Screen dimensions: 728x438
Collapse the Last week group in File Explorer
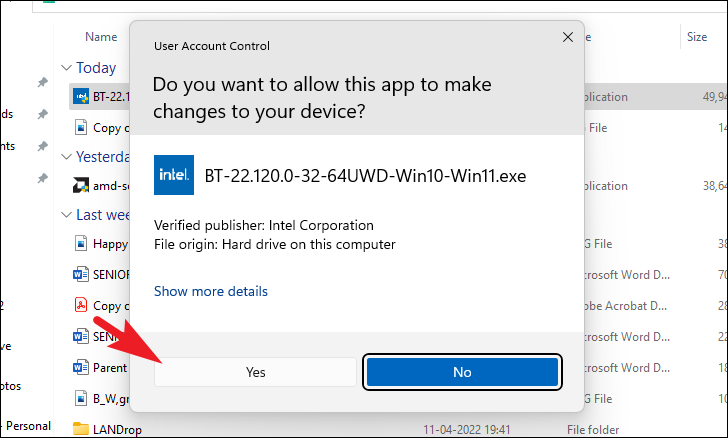(66, 215)
